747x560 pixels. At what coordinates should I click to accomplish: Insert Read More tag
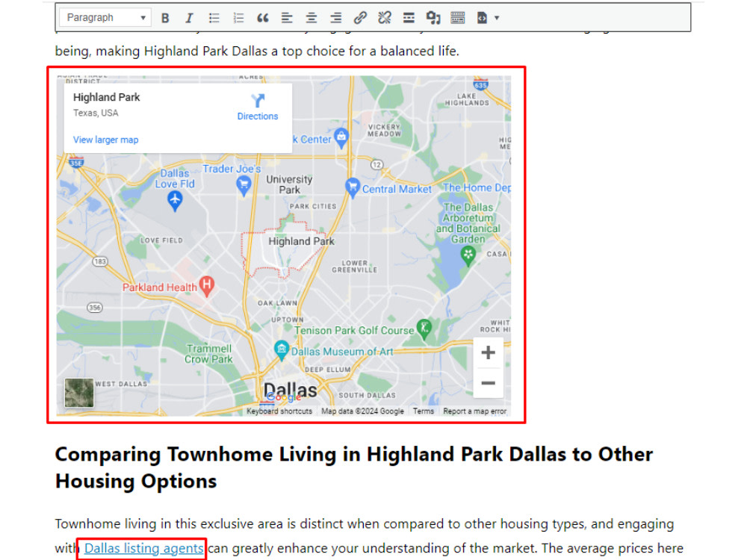coord(409,18)
